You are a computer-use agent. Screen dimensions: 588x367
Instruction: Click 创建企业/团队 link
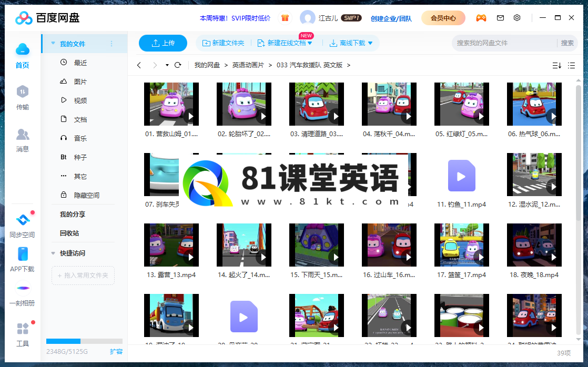pyautogui.click(x=391, y=18)
